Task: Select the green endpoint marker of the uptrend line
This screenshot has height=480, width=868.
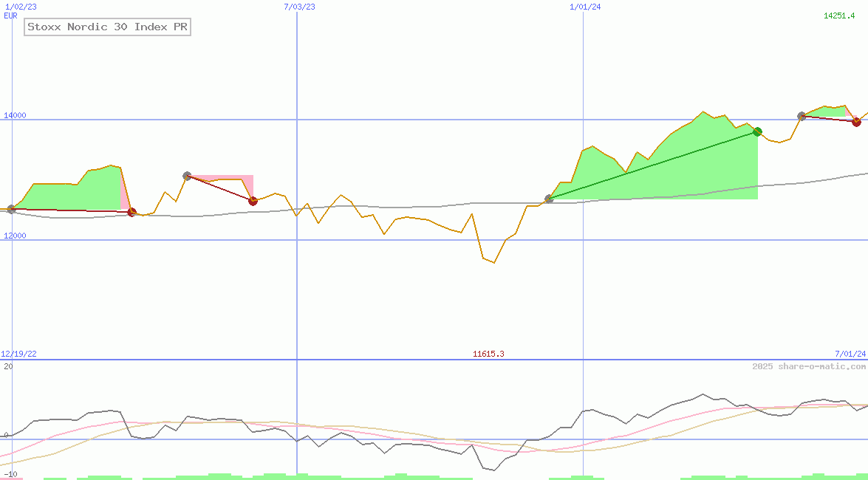Action: (x=756, y=131)
